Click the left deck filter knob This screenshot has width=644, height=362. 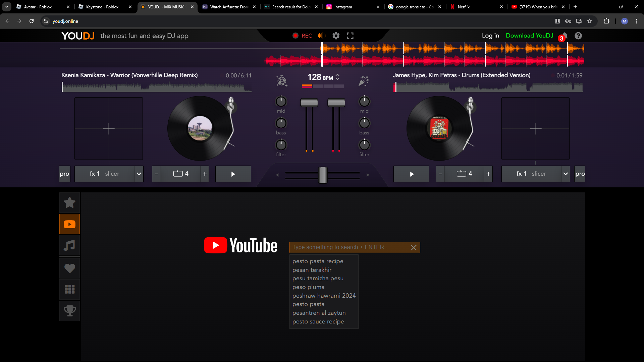click(281, 145)
